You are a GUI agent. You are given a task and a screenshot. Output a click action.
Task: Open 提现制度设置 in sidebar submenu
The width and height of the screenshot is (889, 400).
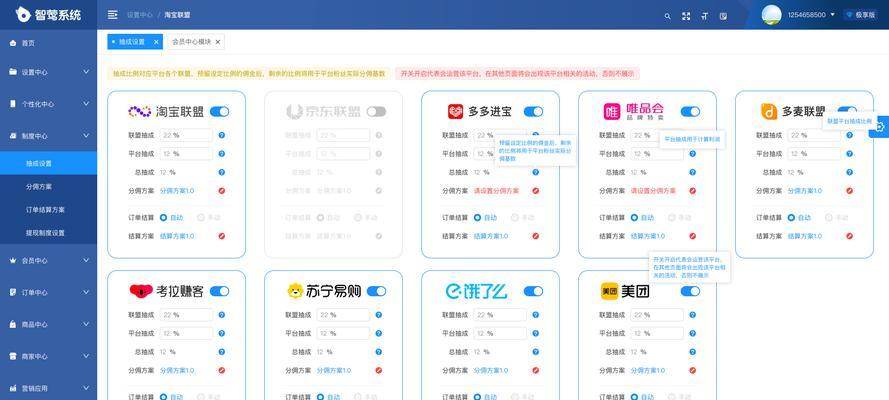pyautogui.click(x=45, y=233)
